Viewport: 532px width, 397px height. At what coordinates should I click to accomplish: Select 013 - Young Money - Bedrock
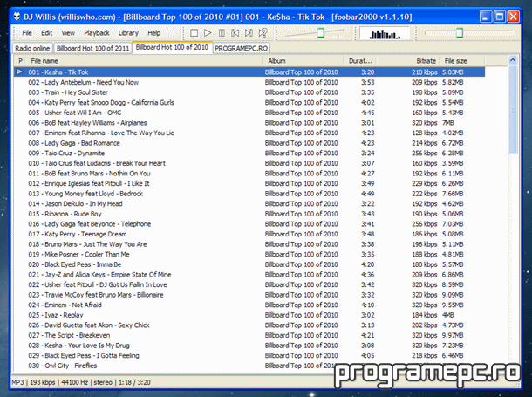coord(249,194)
